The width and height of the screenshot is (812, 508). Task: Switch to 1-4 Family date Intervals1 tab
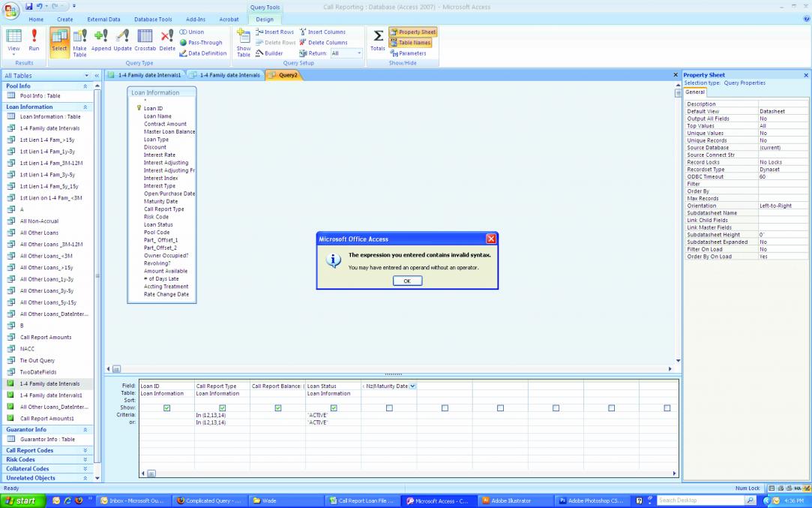click(x=145, y=75)
